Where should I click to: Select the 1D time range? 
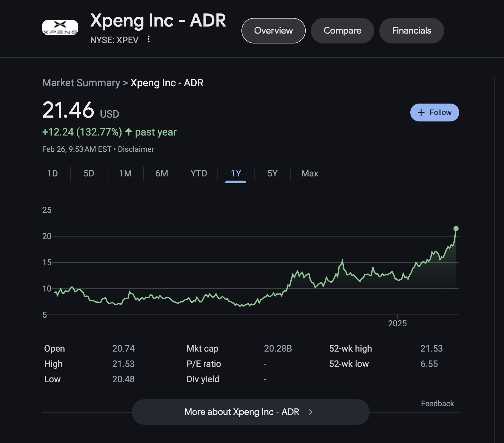pos(53,173)
